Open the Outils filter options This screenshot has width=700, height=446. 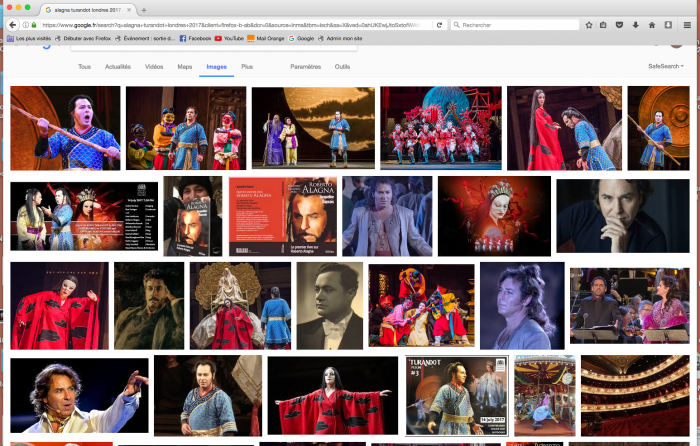pos(342,67)
